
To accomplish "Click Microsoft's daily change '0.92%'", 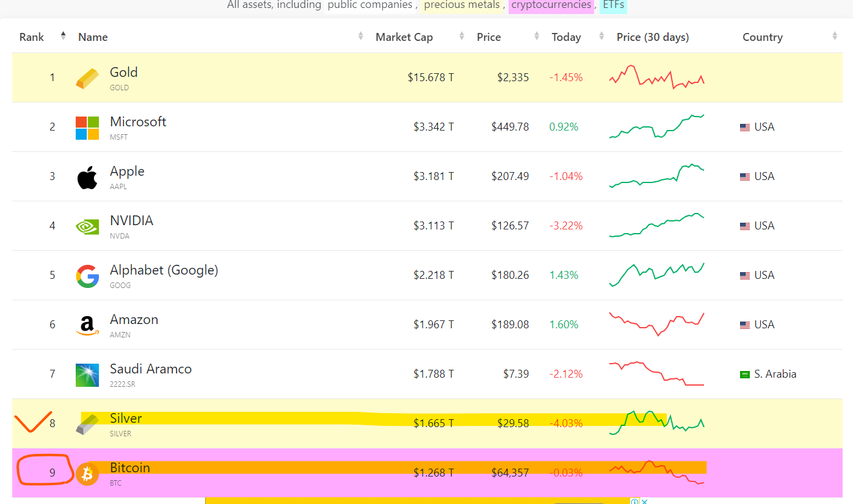I will pos(564,127).
